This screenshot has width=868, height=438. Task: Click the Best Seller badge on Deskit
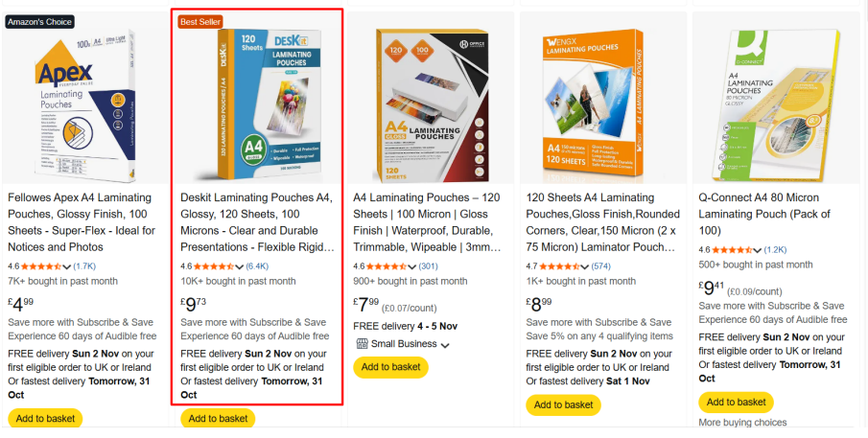[199, 22]
